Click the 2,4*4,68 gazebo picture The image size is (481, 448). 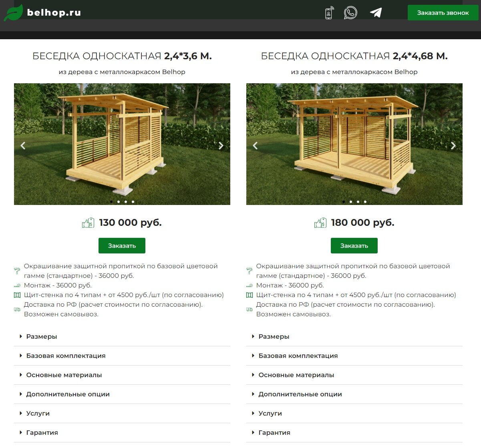(x=354, y=144)
